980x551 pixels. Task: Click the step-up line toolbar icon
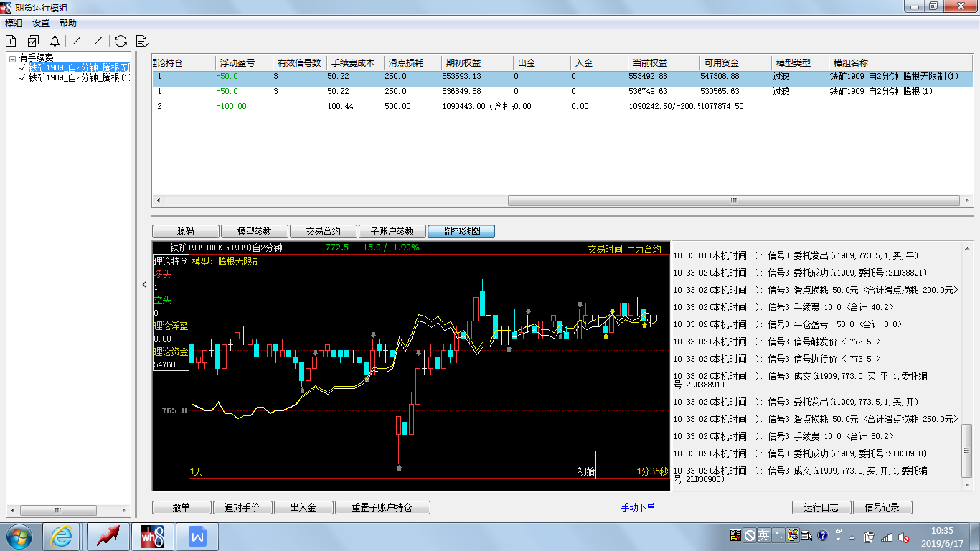[x=77, y=41]
